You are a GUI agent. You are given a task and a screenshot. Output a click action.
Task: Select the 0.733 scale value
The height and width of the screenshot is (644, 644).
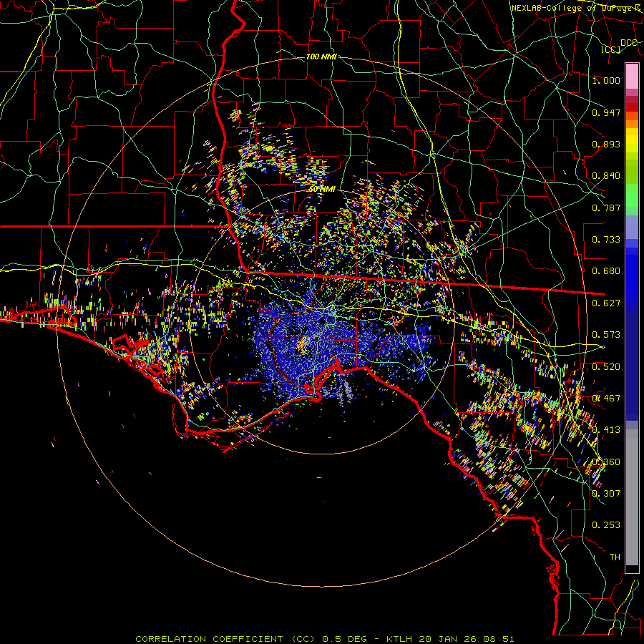coord(606,240)
